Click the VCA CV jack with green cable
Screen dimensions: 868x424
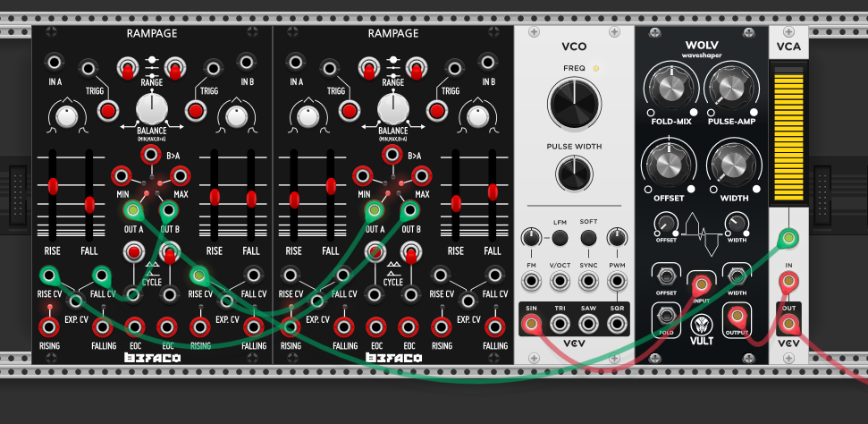pyautogui.click(x=788, y=239)
